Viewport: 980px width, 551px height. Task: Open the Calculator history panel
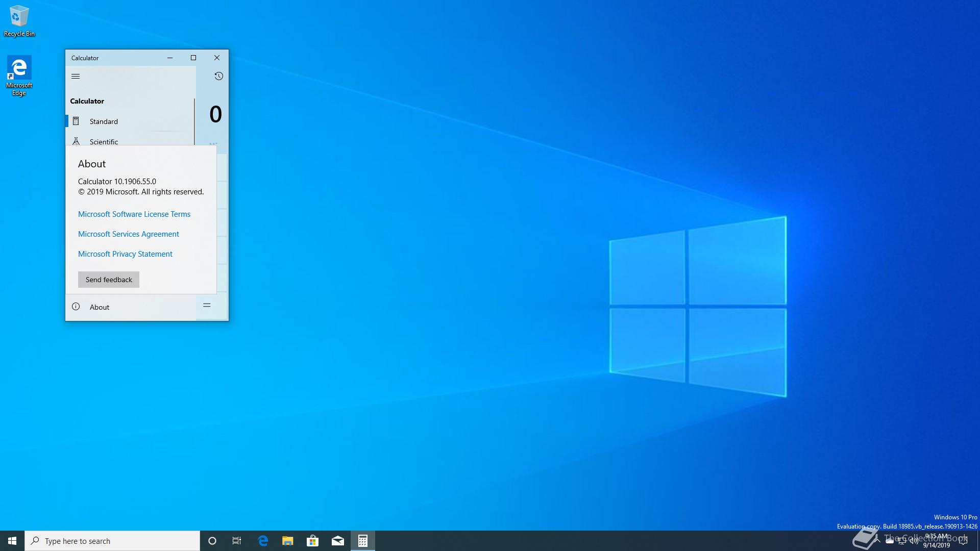click(x=218, y=76)
